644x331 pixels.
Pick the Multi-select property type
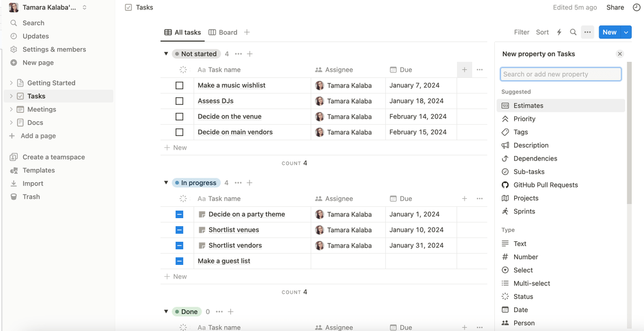(531, 283)
